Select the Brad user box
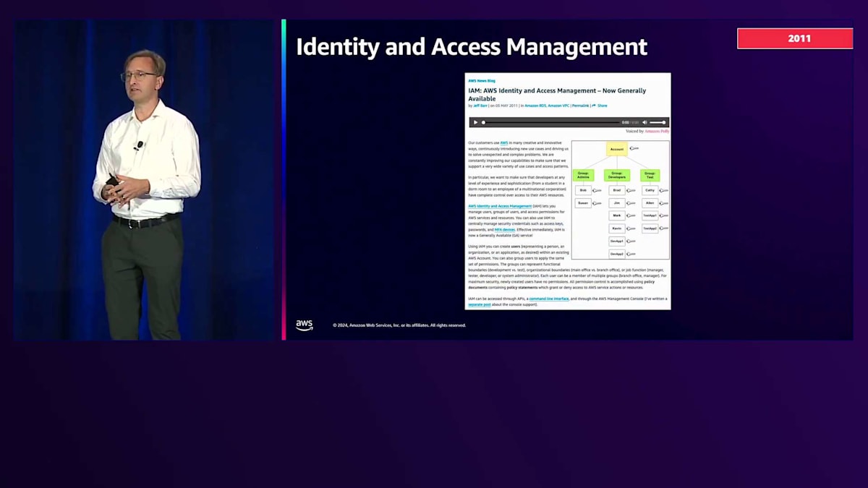868x488 pixels. pyautogui.click(x=617, y=190)
